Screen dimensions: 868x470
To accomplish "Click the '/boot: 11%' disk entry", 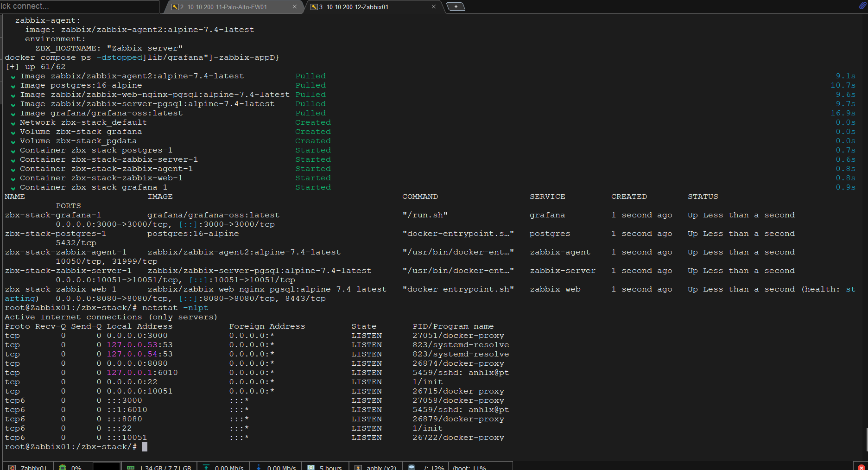I will click(x=469, y=468).
